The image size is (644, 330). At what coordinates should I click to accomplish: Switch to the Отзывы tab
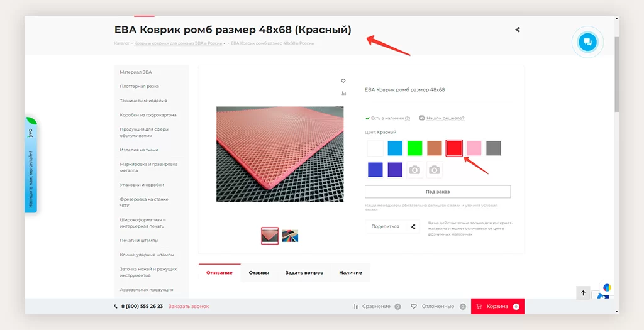coord(259,273)
